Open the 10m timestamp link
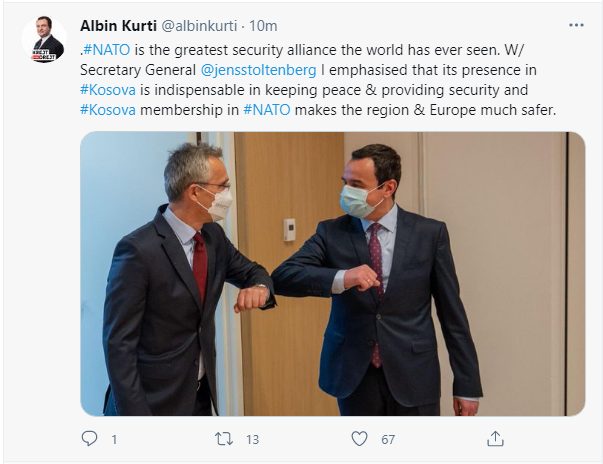This screenshot has height=464, width=603. click(x=263, y=26)
